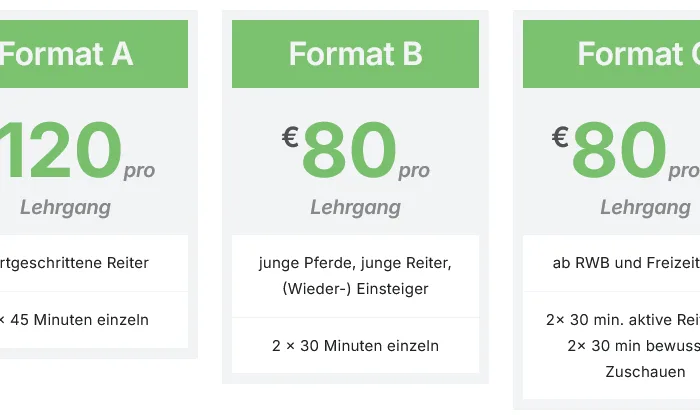Click the "pro" label in Format B card

pyautogui.click(x=414, y=171)
